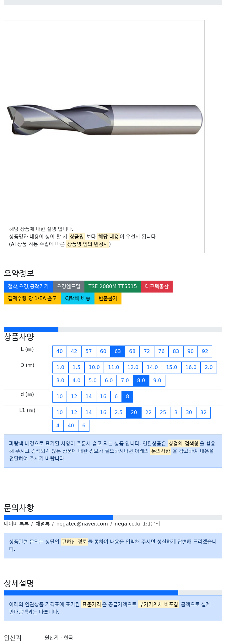Click the 결제수량 당 1/EA 출고 badge
This screenshot has width=226, height=644.
pos(32,298)
